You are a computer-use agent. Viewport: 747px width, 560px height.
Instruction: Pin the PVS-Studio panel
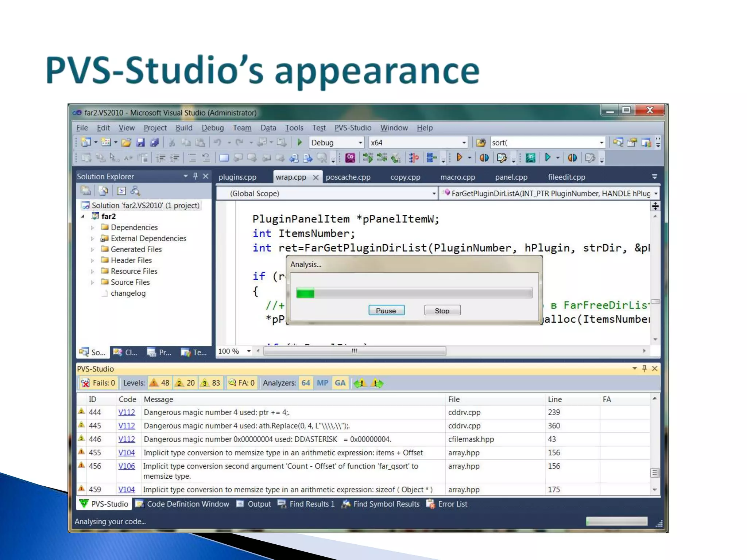[645, 369]
